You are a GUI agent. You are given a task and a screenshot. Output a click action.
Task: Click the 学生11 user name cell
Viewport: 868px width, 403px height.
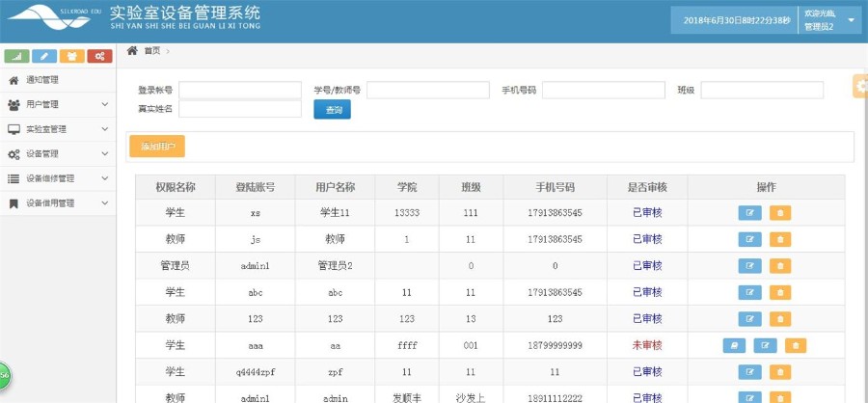pyautogui.click(x=335, y=213)
